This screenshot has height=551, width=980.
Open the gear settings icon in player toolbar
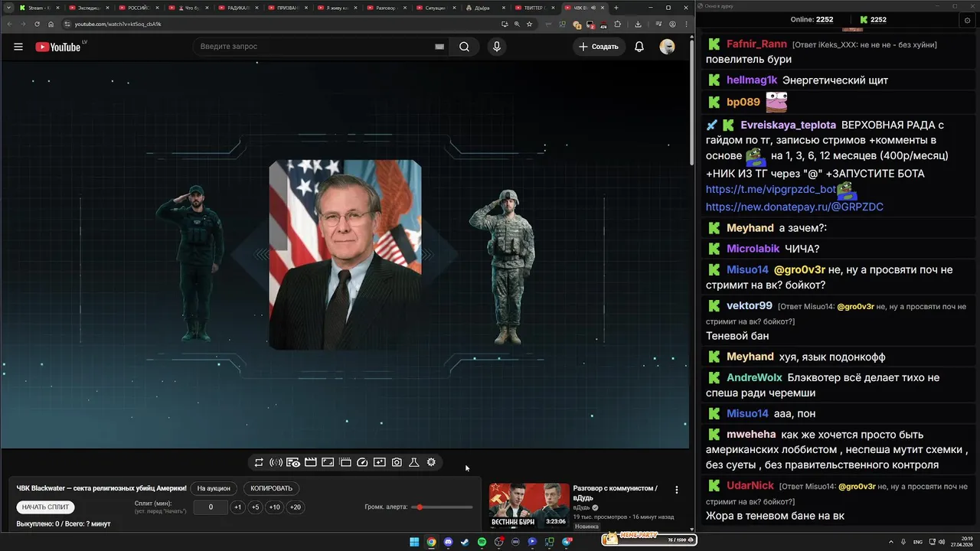pos(431,462)
